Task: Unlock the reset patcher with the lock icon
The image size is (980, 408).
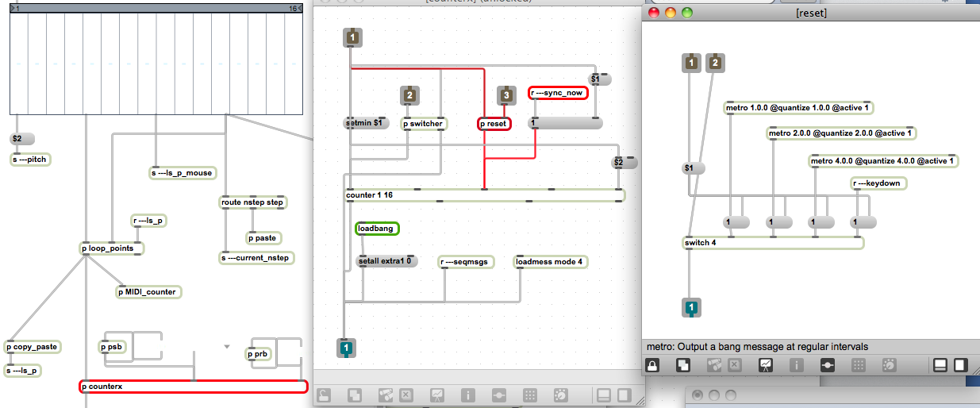Action: pos(652,366)
